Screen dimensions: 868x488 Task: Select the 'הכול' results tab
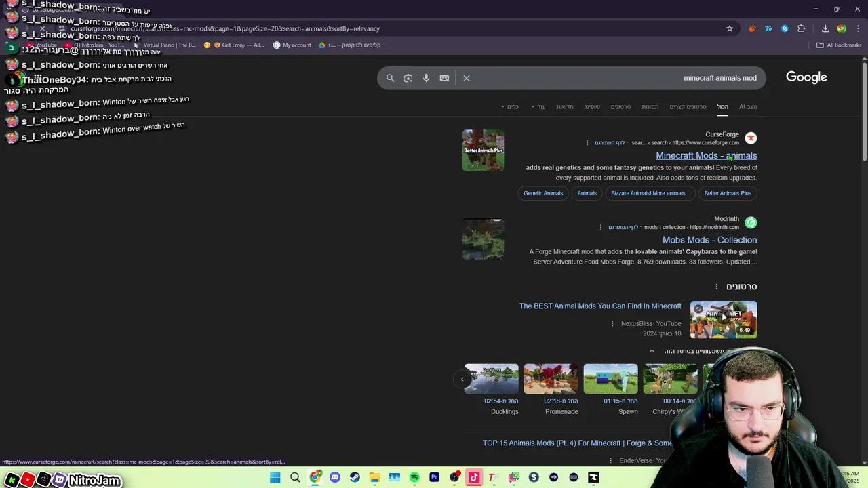coord(723,106)
